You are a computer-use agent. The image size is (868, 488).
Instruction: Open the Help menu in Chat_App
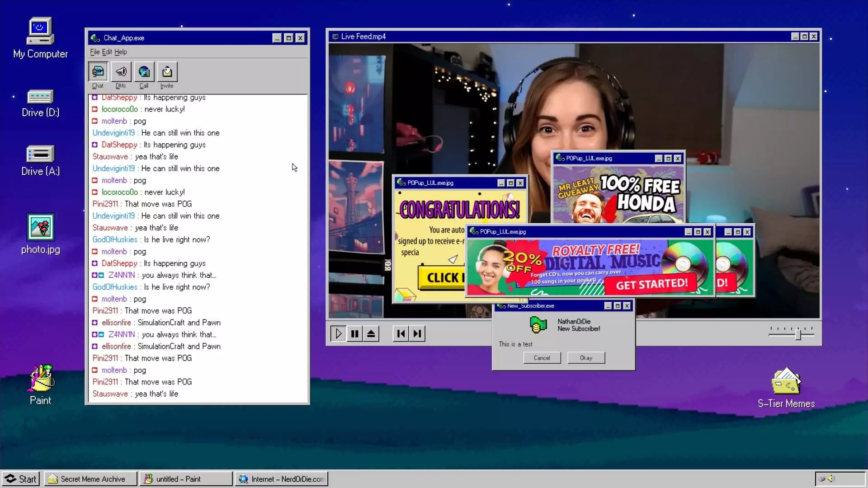click(120, 52)
